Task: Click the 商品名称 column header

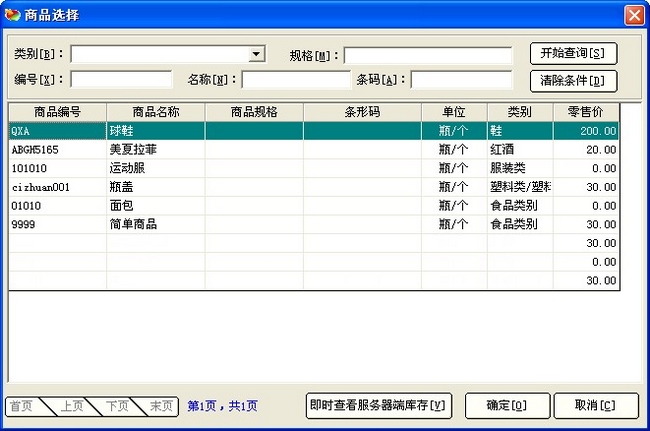Action: pyautogui.click(x=155, y=112)
